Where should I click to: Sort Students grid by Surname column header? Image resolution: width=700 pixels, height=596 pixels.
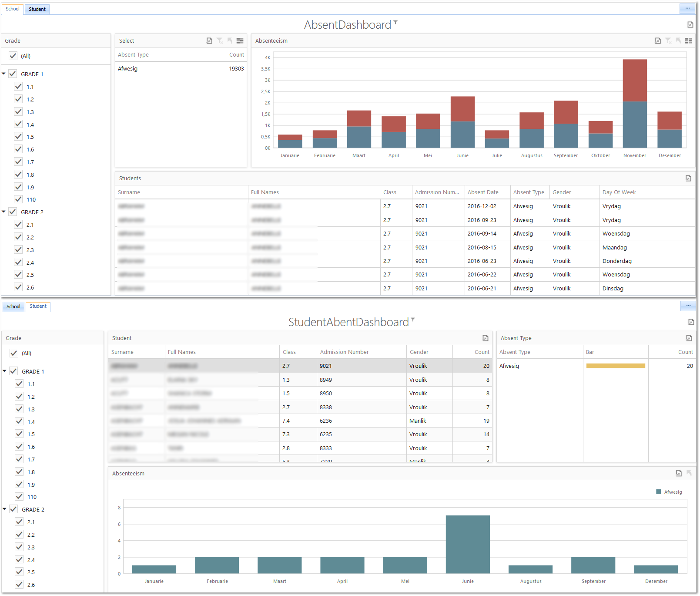tap(181, 192)
